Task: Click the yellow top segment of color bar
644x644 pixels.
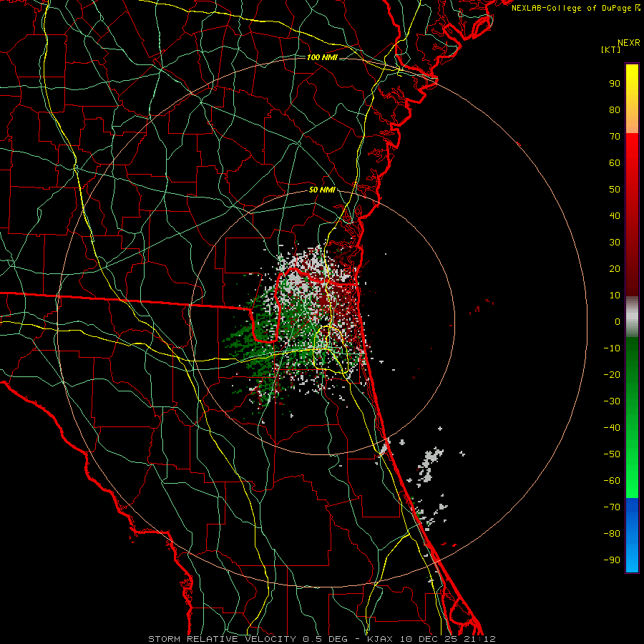Action: 632,99
